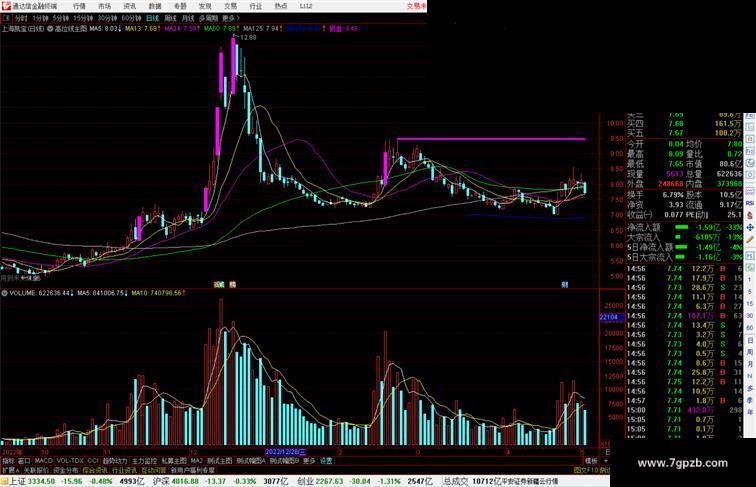Apply the 私募主图 indicator
The width and height of the screenshot is (756, 487).
[174, 461]
